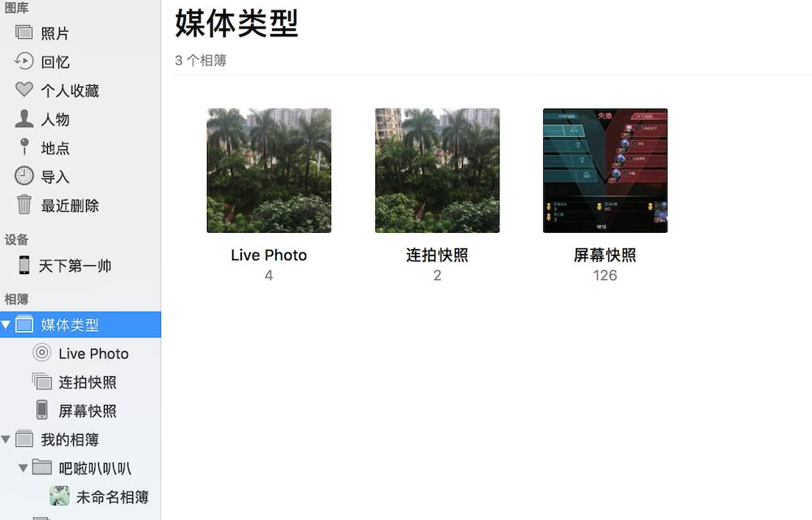Image resolution: width=812 pixels, height=520 pixels.
Task: Click the count 4 under Live Photo
Action: pos(269,275)
